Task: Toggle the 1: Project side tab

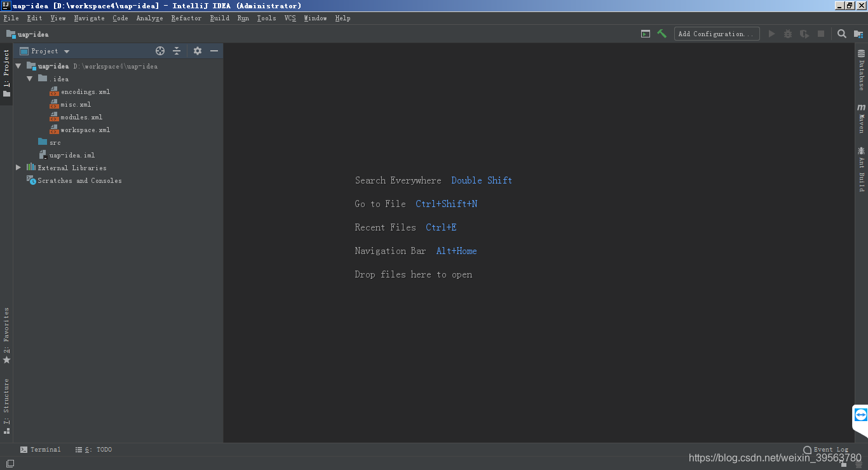Action: (x=6, y=73)
